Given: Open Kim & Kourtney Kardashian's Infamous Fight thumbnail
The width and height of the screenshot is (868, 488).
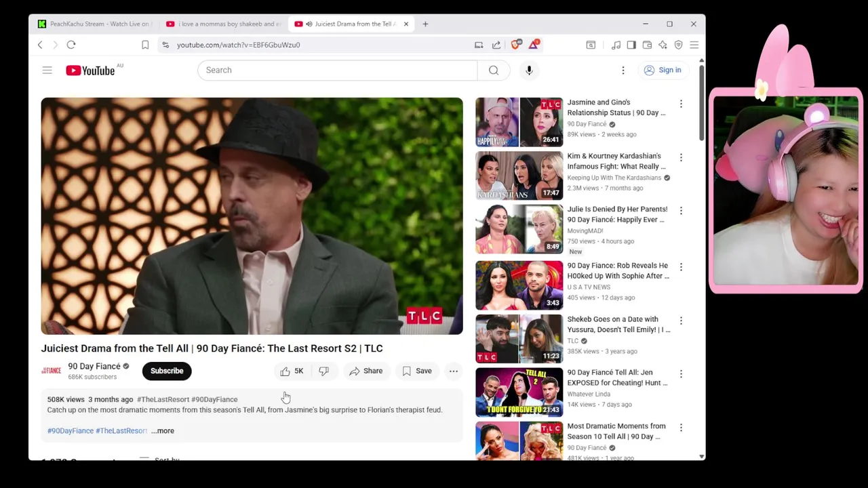Looking at the screenshot, I should 519,176.
